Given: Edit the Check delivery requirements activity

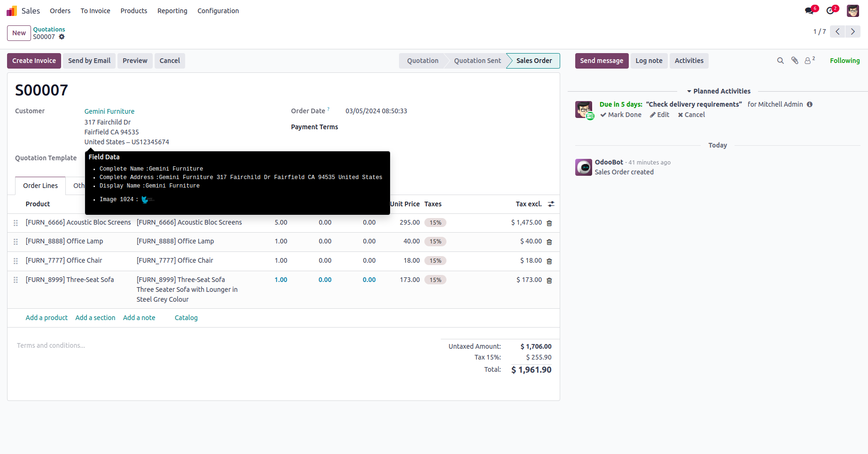Looking at the screenshot, I should 660,115.
